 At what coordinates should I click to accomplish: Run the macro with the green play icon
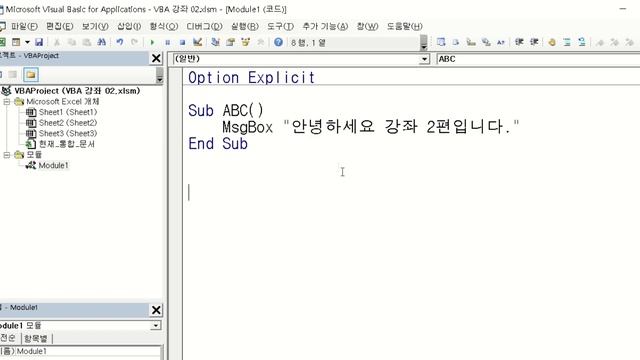click(152, 42)
